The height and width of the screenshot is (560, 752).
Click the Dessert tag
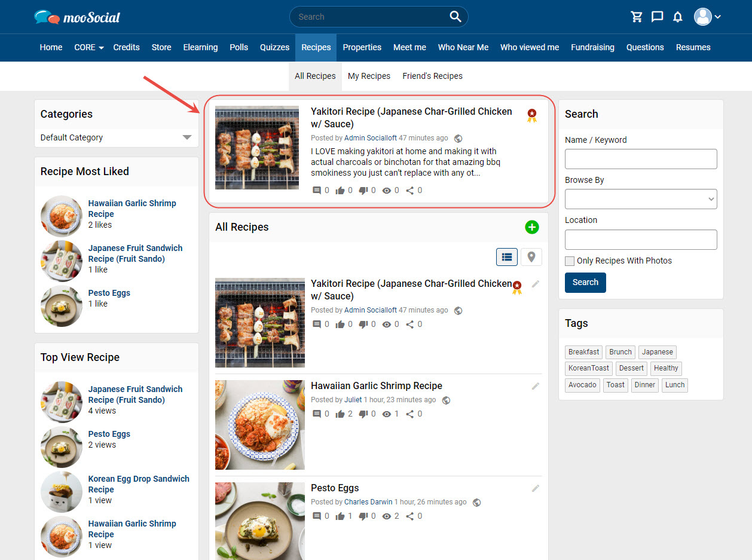click(x=631, y=368)
